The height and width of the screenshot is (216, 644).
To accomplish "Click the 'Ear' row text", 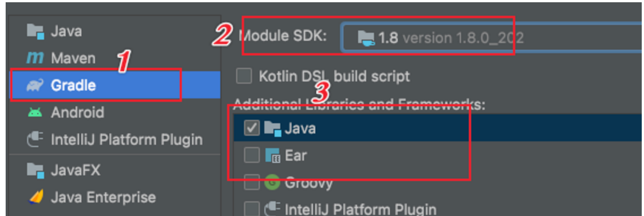I will [295, 155].
